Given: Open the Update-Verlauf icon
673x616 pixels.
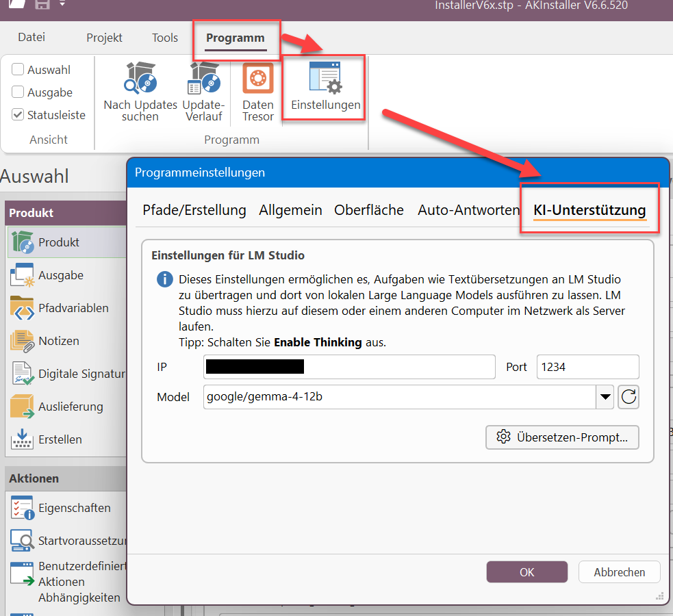Looking at the screenshot, I should [204, 77].
